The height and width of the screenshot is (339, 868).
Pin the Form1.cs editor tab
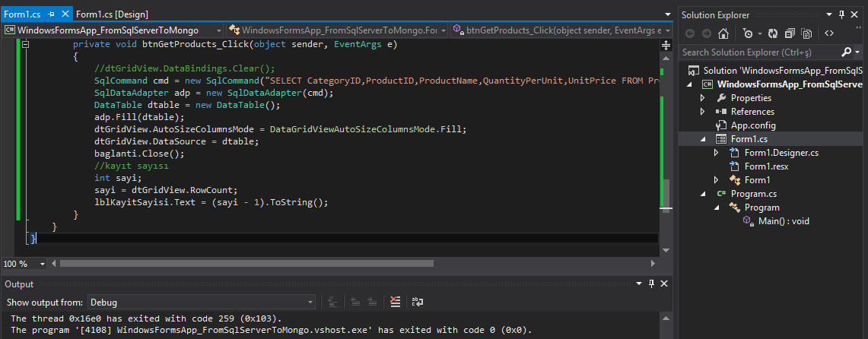pyautogui.click(x=50, y=14)
